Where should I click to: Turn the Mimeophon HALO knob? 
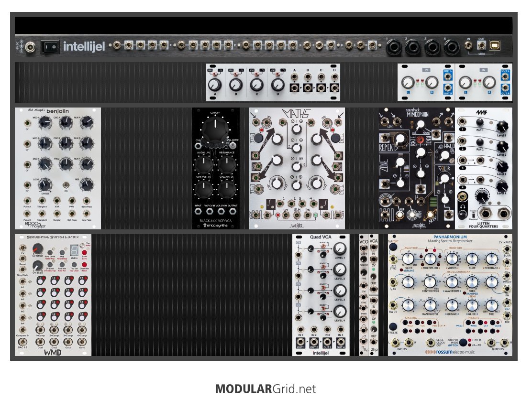(444, 156)
